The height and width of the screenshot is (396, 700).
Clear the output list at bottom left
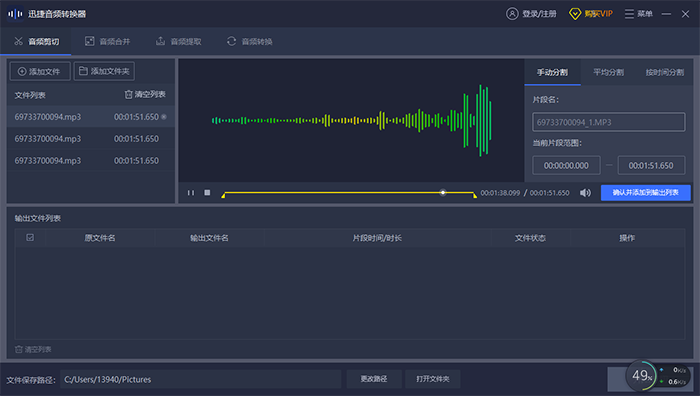pos(33,349)
